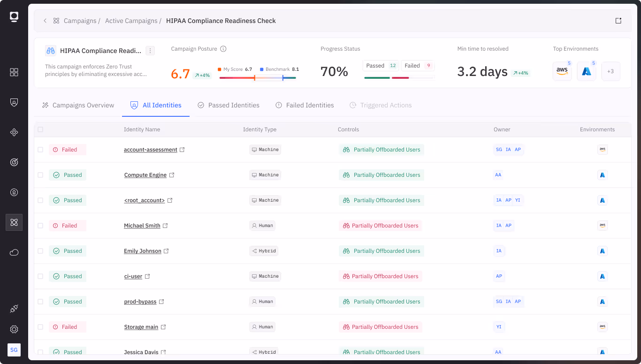The height and width of the screenshot is (364, 641).
Task: Open the shield user icon in sidebar
Action: (x=14, y=102)
